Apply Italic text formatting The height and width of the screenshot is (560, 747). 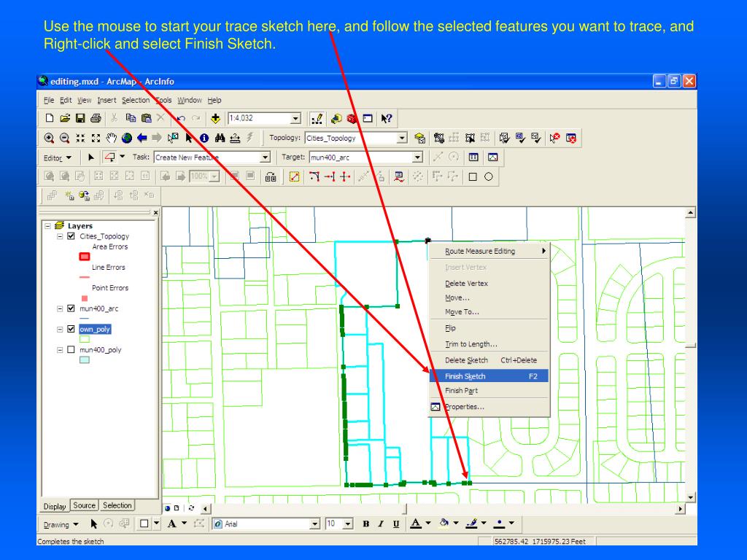[x=381, y=524]
